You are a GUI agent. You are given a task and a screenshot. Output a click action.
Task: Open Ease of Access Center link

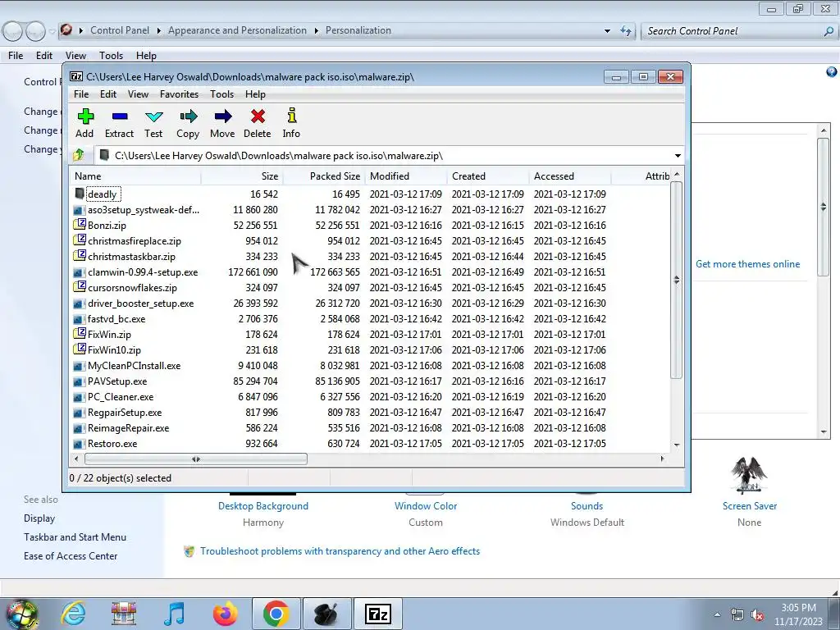pyautogui.click(x=71, y=556)
